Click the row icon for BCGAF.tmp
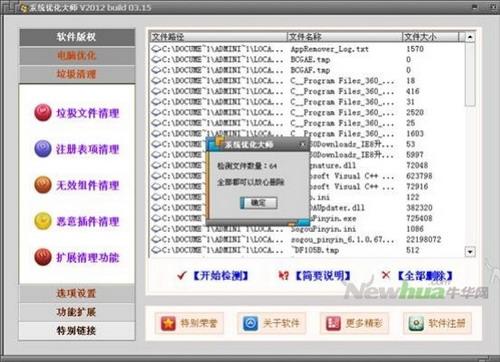The width and height of the screenshot is (500, 362). [x=156, y=70]
